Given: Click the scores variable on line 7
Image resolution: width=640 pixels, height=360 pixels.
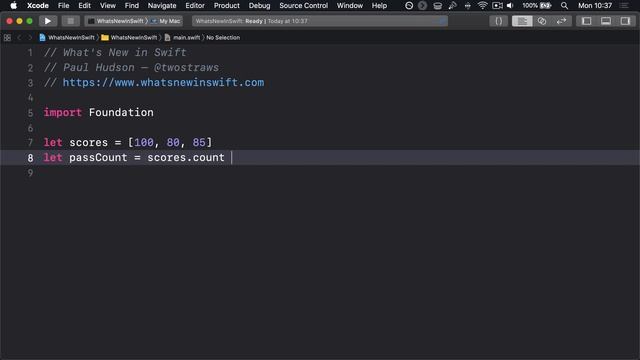Looking at the screenshot, I should (x=89, y=142).
